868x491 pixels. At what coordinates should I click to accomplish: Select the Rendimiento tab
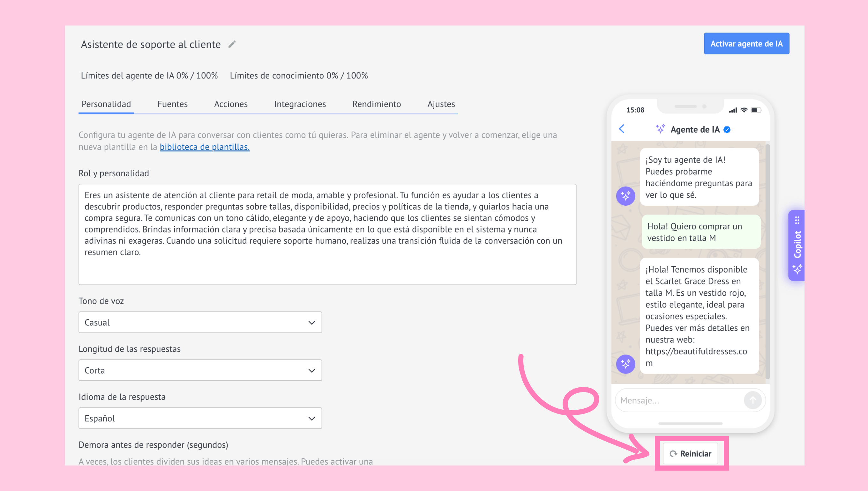pyautogui.click(x=376, y=104)
